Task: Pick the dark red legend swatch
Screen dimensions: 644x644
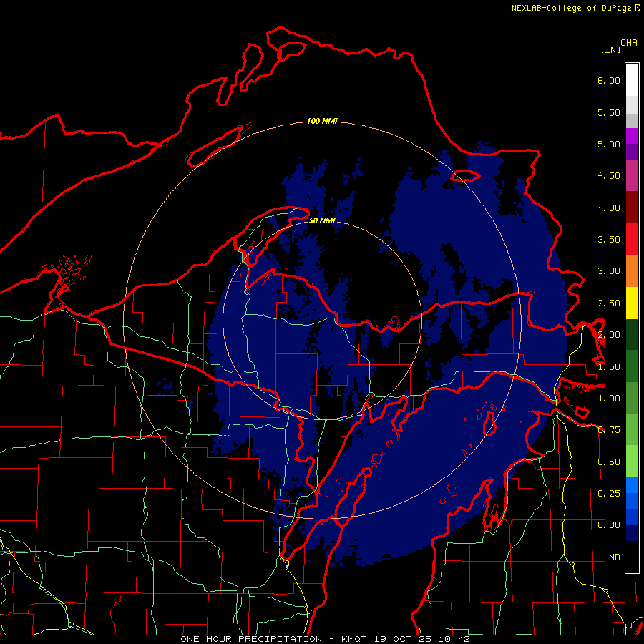Action: click(x=632, y=208)
